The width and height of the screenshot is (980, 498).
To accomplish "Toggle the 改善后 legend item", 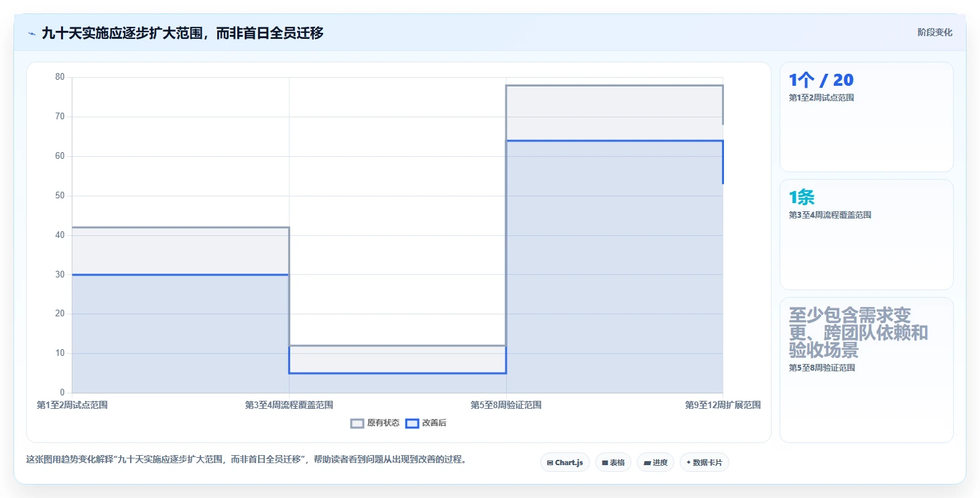I will pyautogui.click(x=426, y=423).
